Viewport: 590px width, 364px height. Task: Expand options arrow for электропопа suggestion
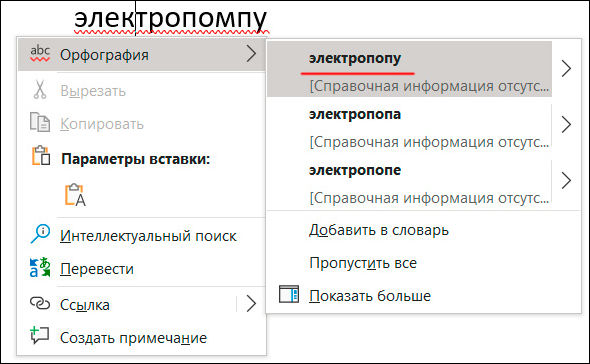click(566, 124)
